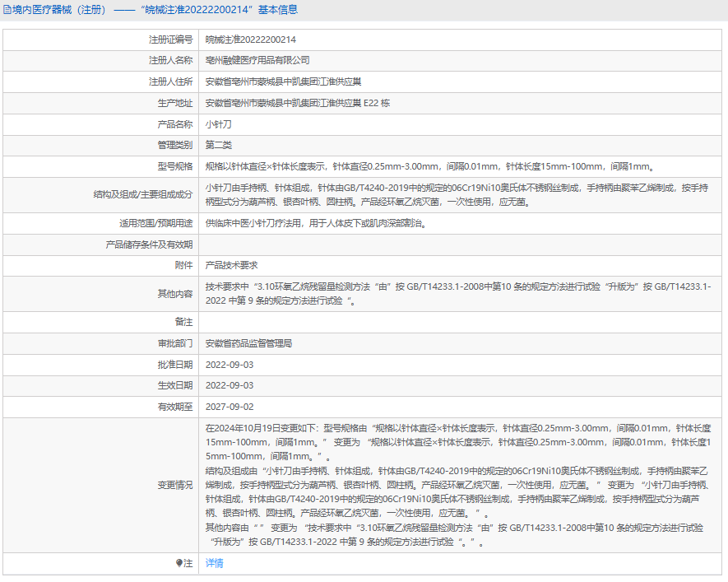Select the 备注 row label
This screenshot has width=728, height=582.
(x=184, y=322)
